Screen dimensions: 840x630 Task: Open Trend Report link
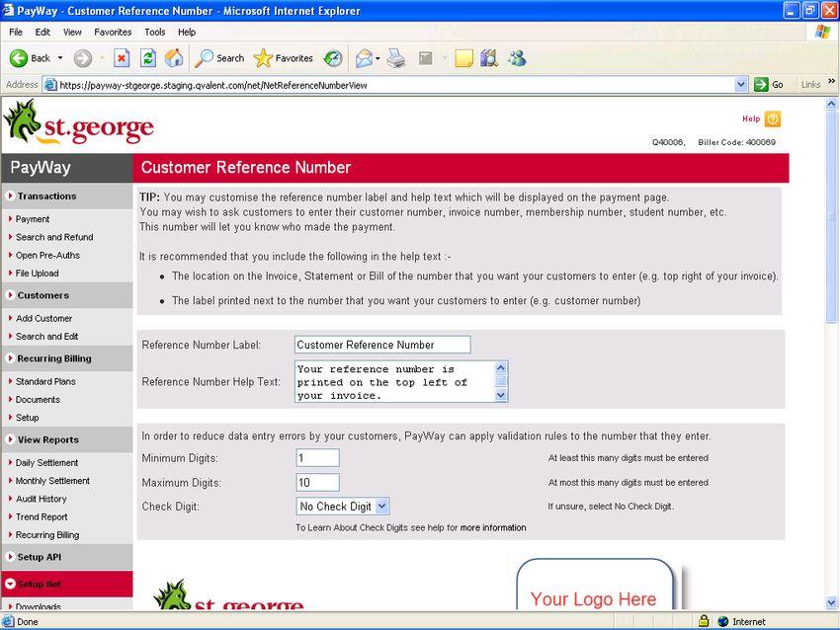(x=42, y=517)
